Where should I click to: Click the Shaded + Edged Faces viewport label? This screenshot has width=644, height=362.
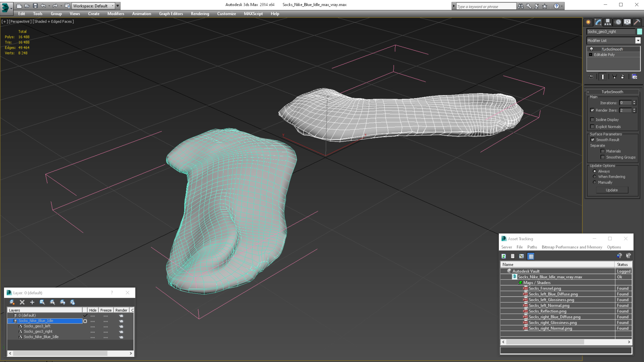pos(53,21)
